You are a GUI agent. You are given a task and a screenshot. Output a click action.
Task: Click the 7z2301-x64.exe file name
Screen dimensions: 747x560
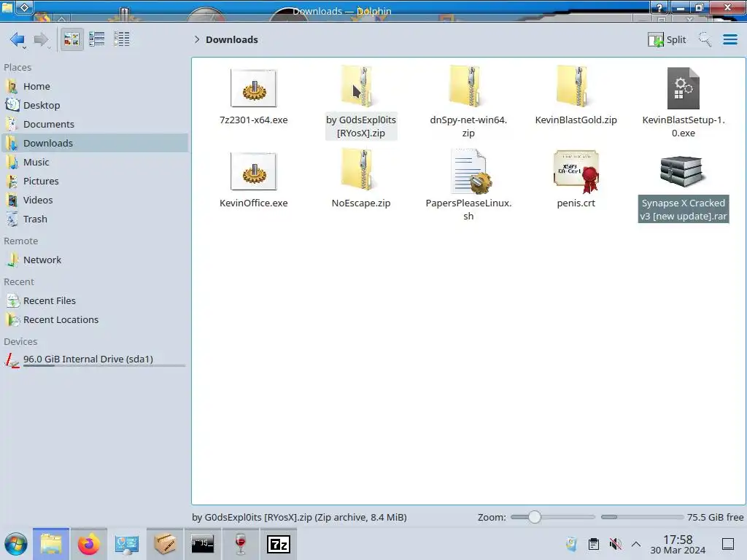253,120
